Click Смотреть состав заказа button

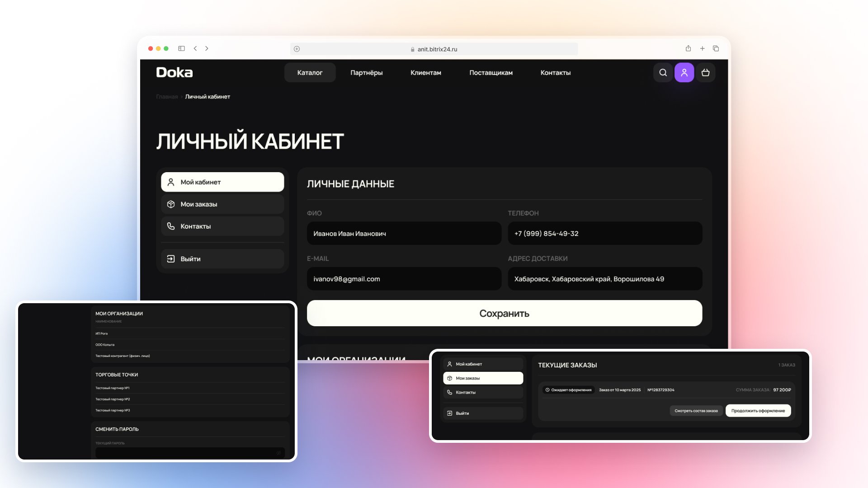[x=696, y=411]
